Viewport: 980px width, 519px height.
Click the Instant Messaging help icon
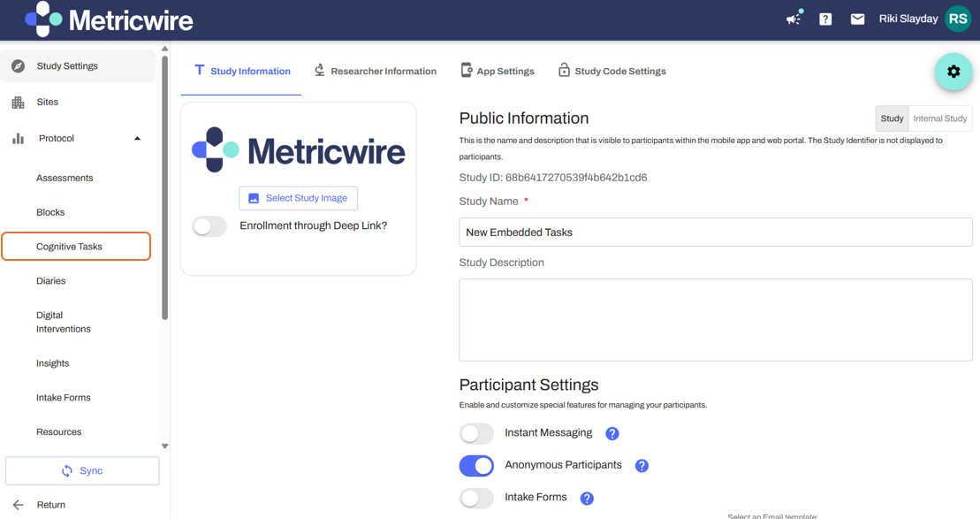612,433
